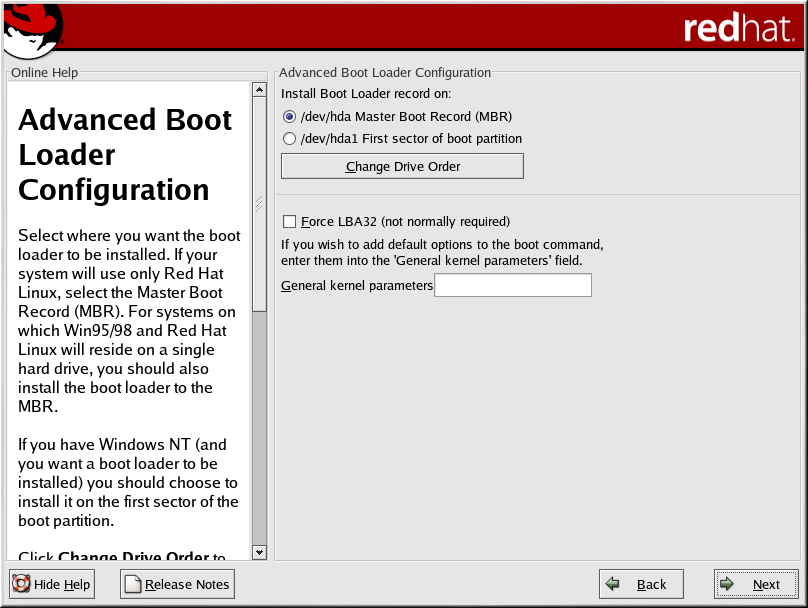The height and width of the screenshot is (608, 808).
Task: Click the left arrow icon on Back
Action: (613, 584)
